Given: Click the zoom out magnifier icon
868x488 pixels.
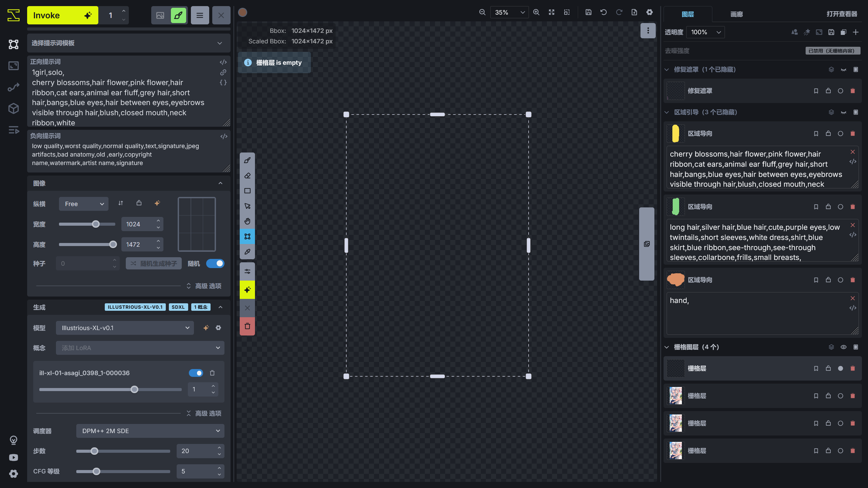Looking at the screenshot, I should pos(482,12).
